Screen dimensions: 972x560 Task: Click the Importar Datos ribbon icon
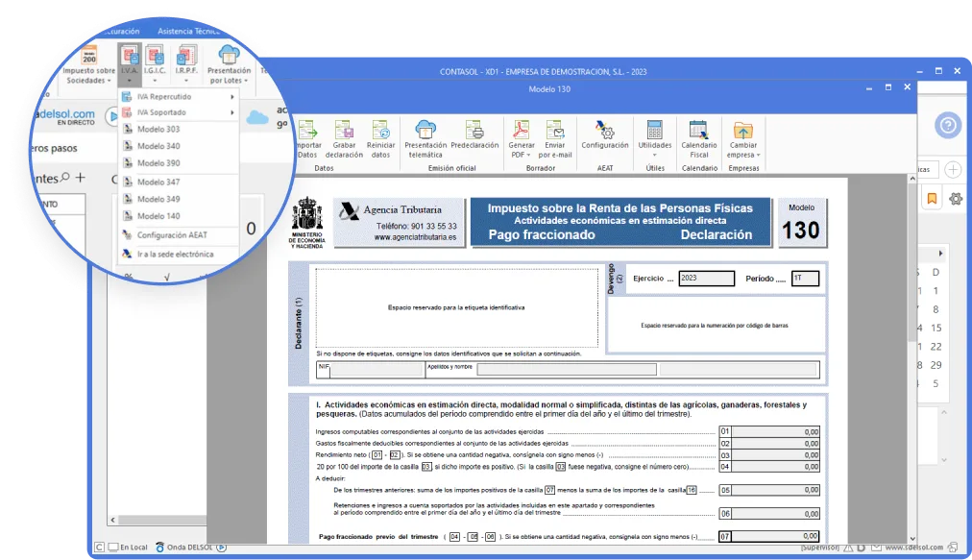tap(307, 131)
